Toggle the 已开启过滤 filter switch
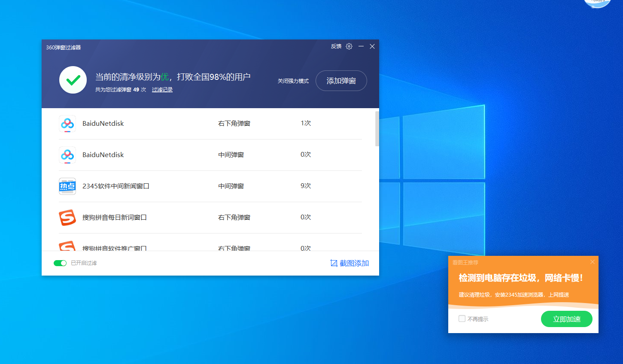 point(60,263)
